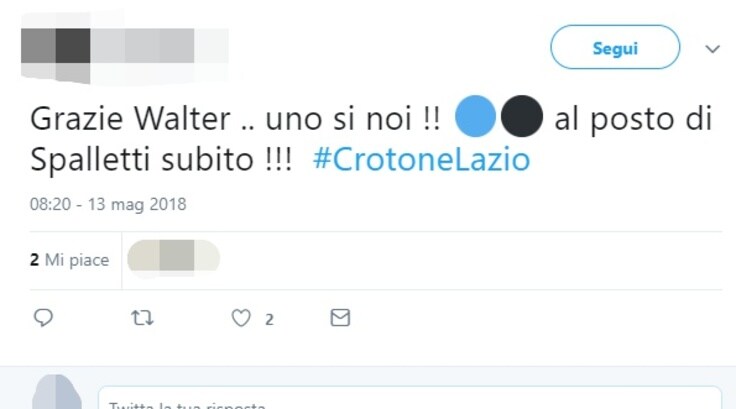Screen dimensions: 736x409
Task: Click the tweet author's blurred profile header
Action: pyautogui.click(x=125, y=49)
